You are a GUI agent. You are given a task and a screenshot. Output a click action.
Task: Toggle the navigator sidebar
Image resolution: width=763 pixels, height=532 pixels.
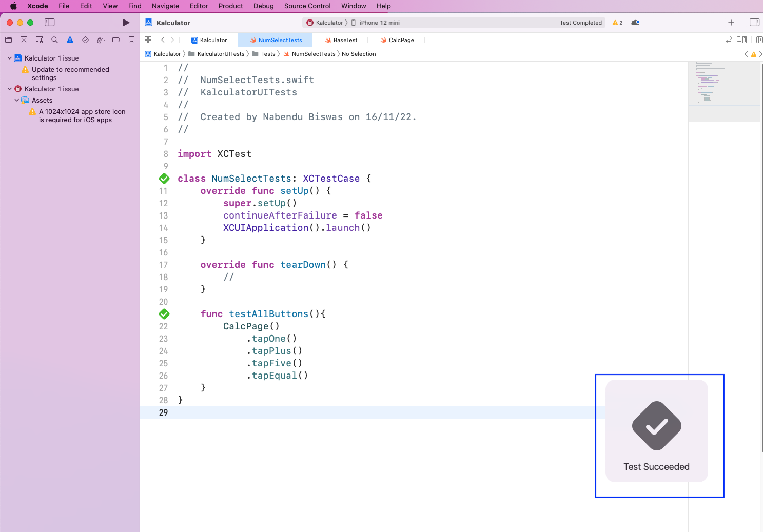50,23
